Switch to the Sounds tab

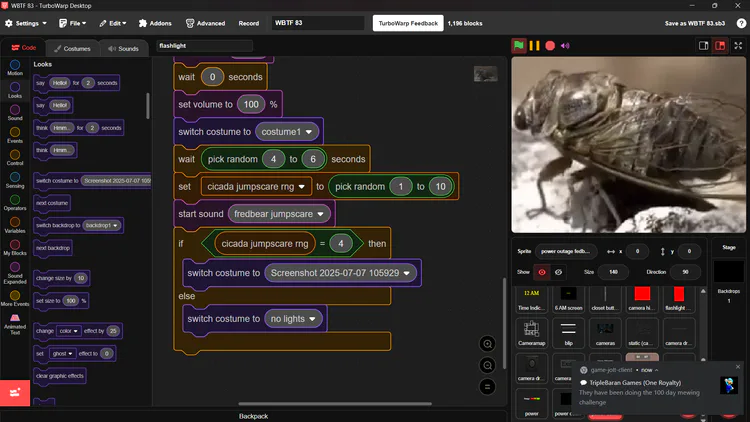[123, 48]
